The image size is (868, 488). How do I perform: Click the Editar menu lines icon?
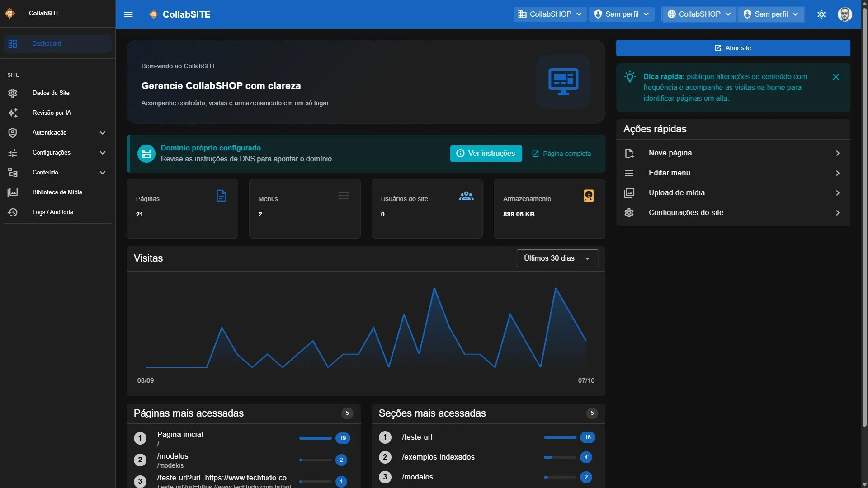point(629,173)
